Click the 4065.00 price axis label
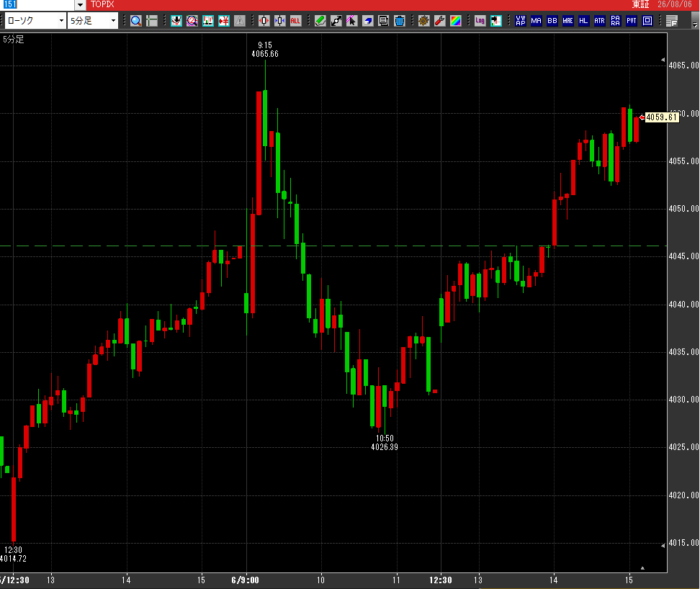700x589 pixels. 683,65
